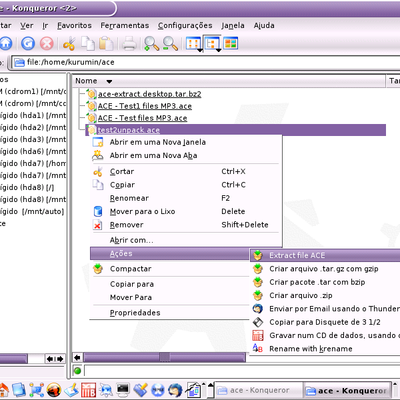Screen dimensions: 400x400
Task: Choose Enviar por Email usando Thunderbird
Action: pyautogui.click(x=325, y=309)
